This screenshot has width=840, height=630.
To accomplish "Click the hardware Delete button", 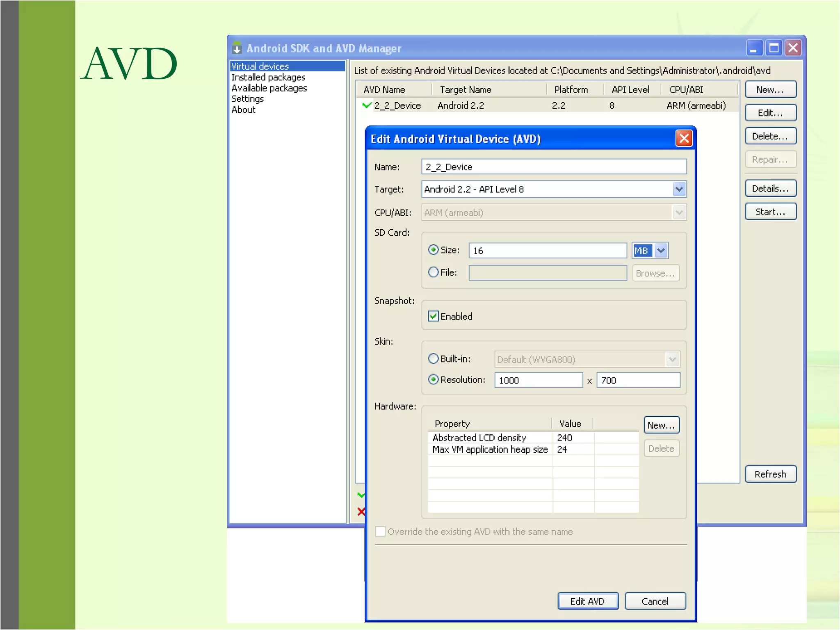I will click(661, 448).
